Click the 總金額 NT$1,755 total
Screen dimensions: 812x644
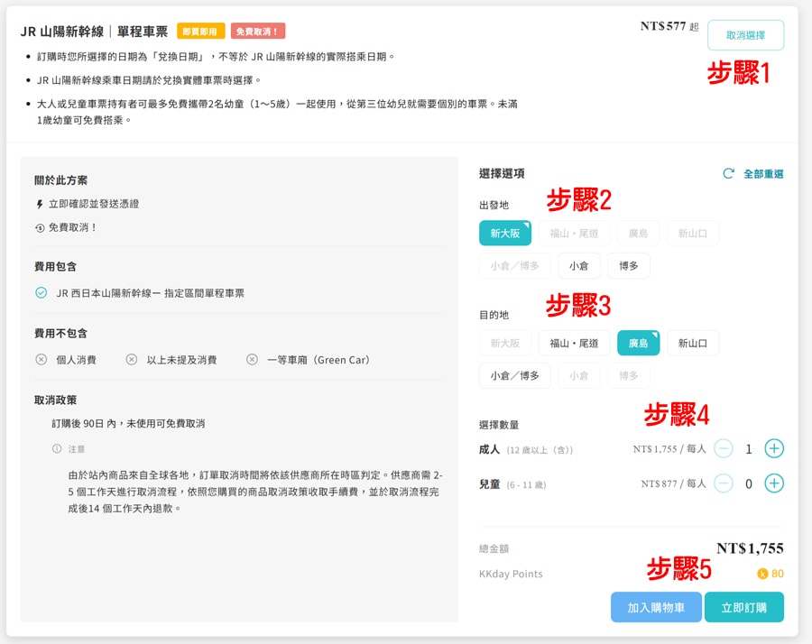click(750, 548)
